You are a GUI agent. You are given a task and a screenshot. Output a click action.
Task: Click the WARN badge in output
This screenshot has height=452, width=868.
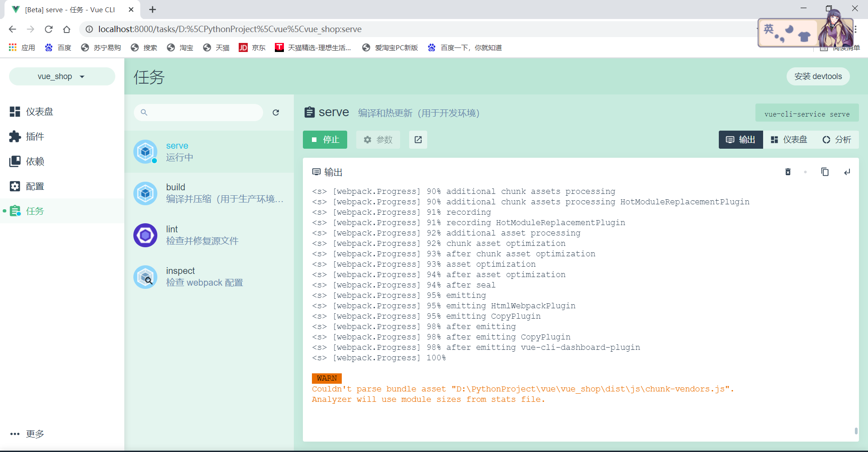(327, 378)
